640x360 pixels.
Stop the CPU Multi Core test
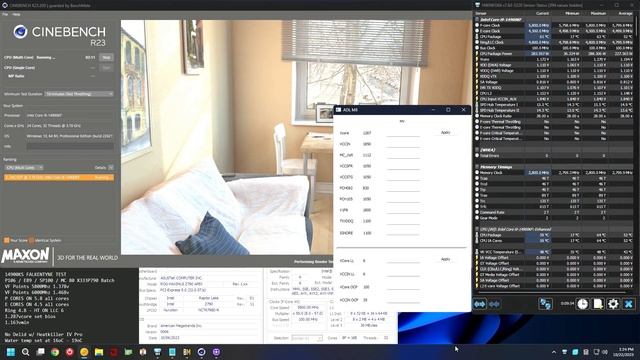107,58
